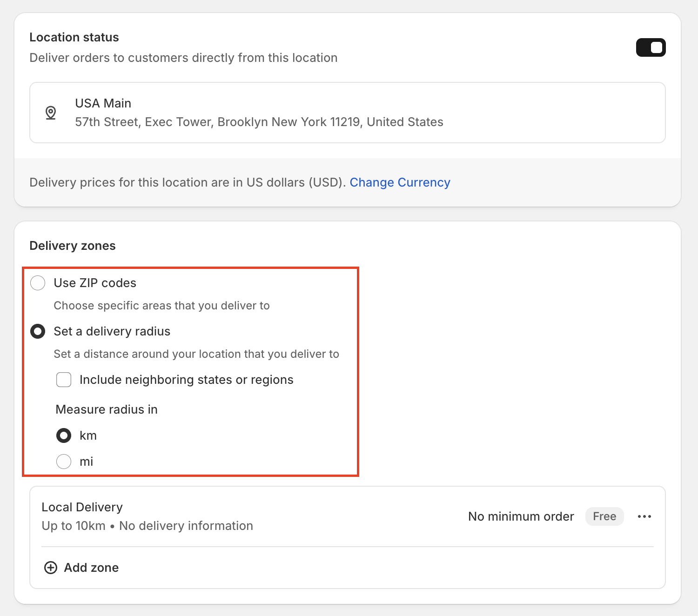Image resolution: width=698 pixels, height=616 pixels.
Task: Open the Local Delivery zone options menu
Action: click(x=644, y=516)
